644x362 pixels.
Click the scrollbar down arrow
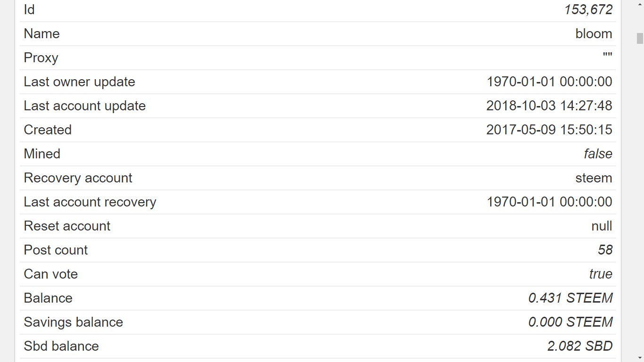point(640,358)
